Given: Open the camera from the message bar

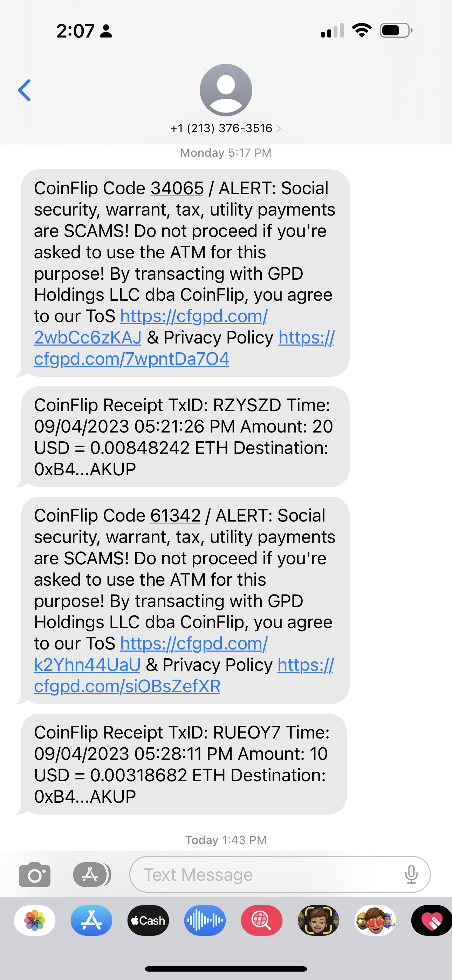Looking at the screenshot, I should [35, 874].
